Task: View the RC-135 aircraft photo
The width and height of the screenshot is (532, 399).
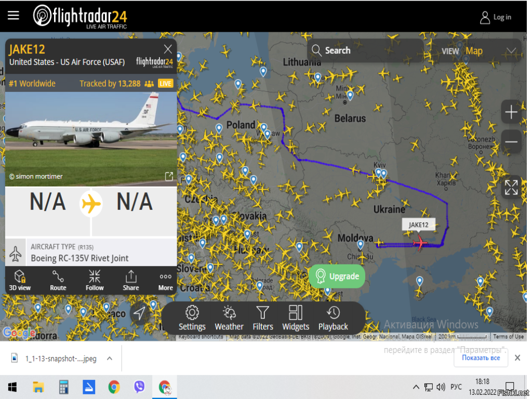Action: click(x=91, y=139)
